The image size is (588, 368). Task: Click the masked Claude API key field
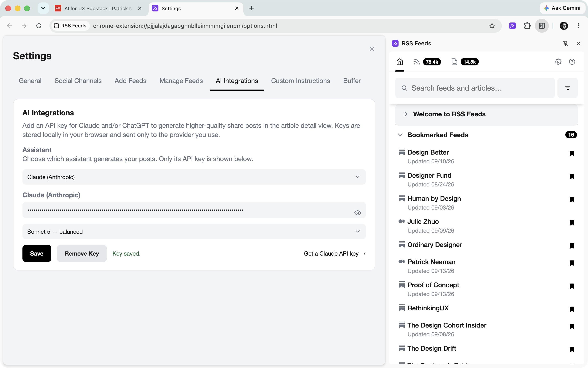tap(194, 210)
